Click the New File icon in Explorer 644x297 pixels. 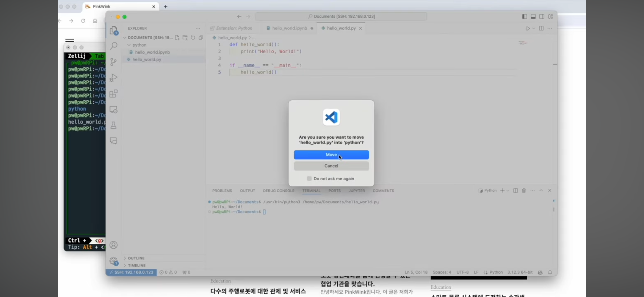[x=177, y=37]
